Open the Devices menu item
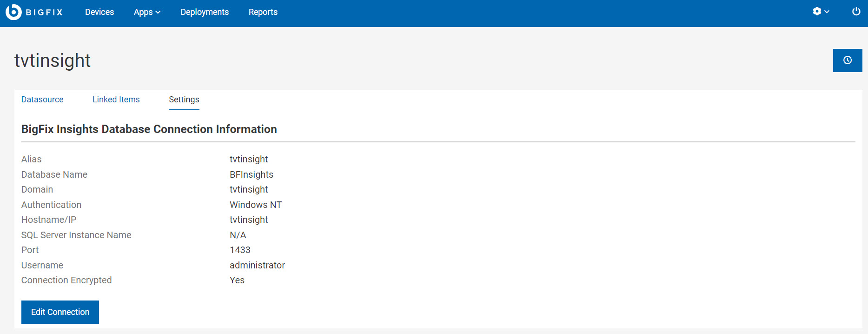 pyautogui.click(x=99, y=12)
